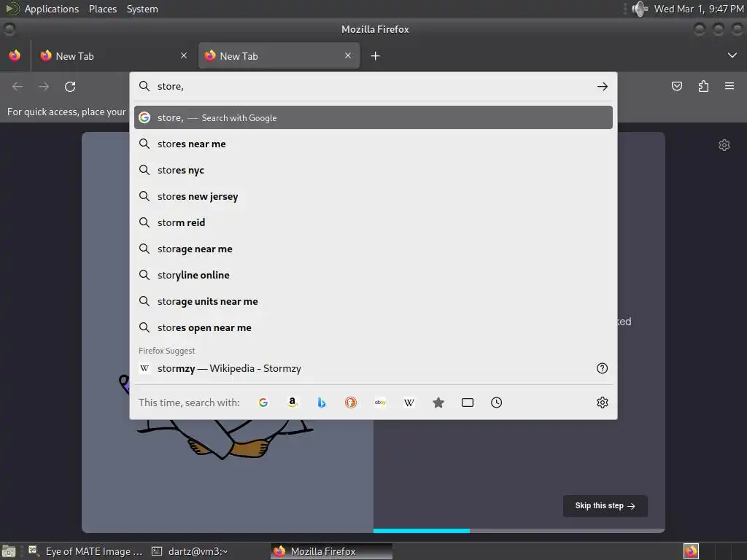The height and width of the screenshot is (560, 747).
Task: Open the Firefox View pinned icon
Action: coord(15,55)
